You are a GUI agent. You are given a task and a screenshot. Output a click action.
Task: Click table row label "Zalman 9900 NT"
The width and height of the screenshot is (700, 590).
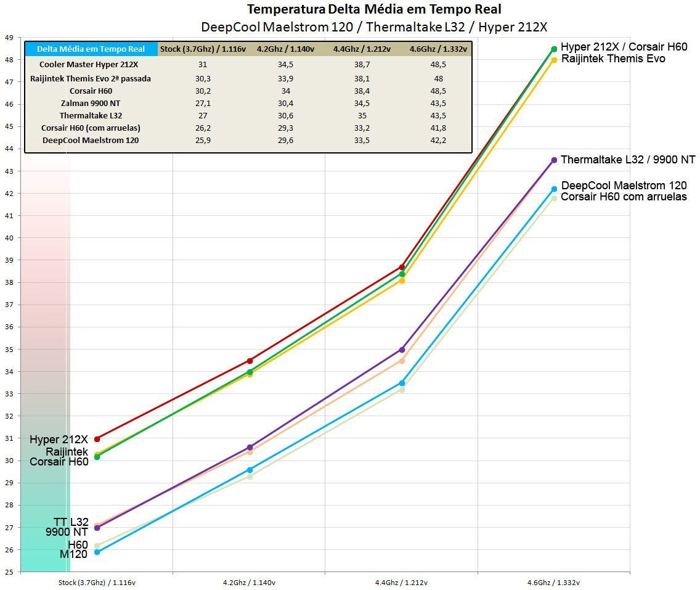pyautogui.click(x=91, y=103)
